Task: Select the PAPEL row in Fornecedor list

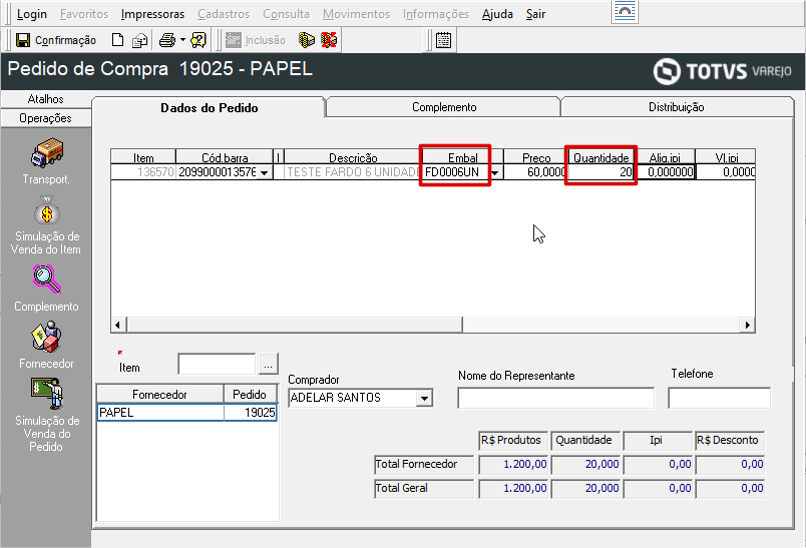Action: [160, 413]
